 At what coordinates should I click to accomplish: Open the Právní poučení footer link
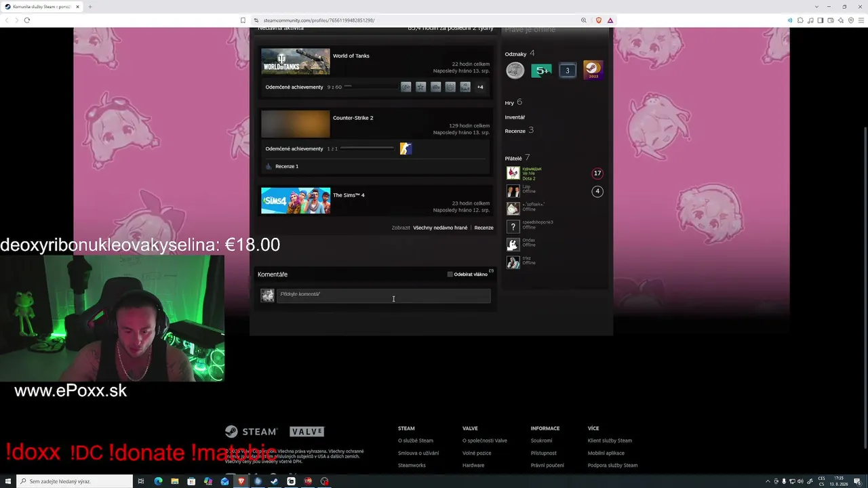547,465
